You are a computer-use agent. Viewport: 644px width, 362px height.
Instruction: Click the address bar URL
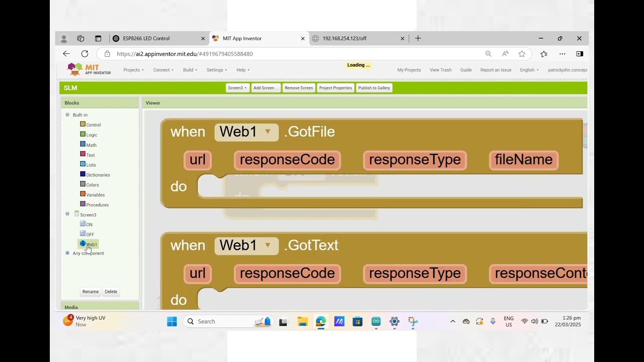coord(185,54)
